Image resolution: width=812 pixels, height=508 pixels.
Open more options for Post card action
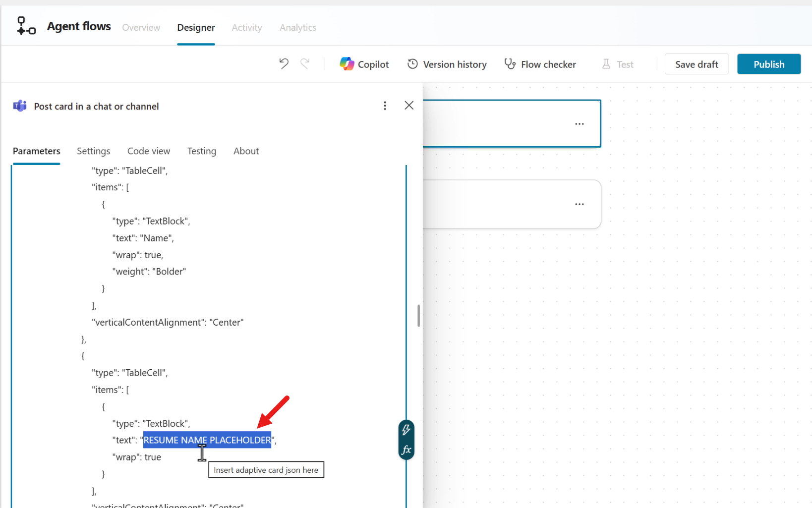click(385, 106)
